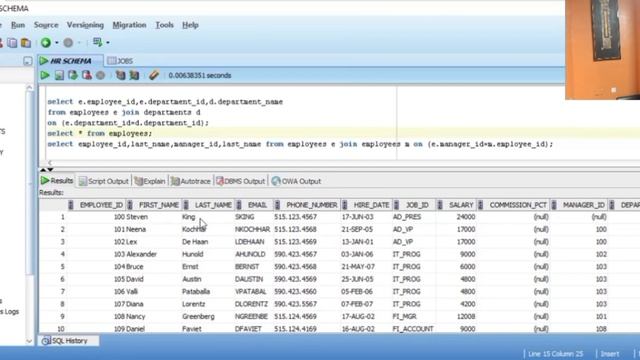Select the Results tab
The width and height of the screenshot is (640, 360).
[x=57, y=180]
